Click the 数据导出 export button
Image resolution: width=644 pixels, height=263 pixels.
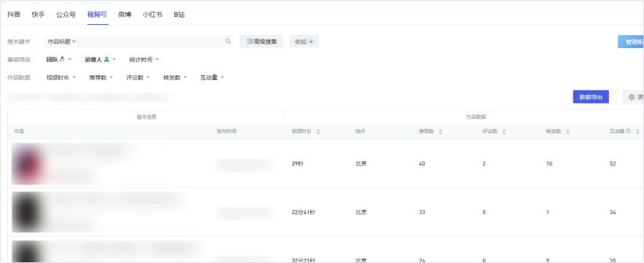click(591, 97)
